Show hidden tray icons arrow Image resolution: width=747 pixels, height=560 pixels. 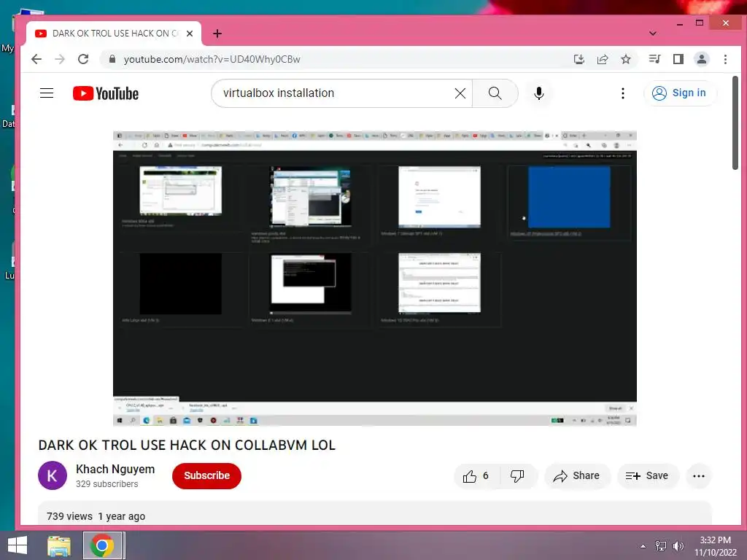pyautogui.click(x=643, y=546)
